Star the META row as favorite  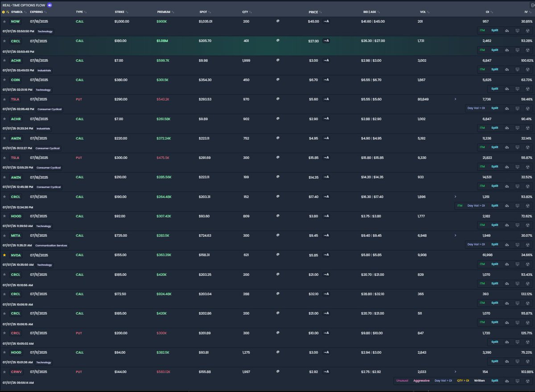4,236
